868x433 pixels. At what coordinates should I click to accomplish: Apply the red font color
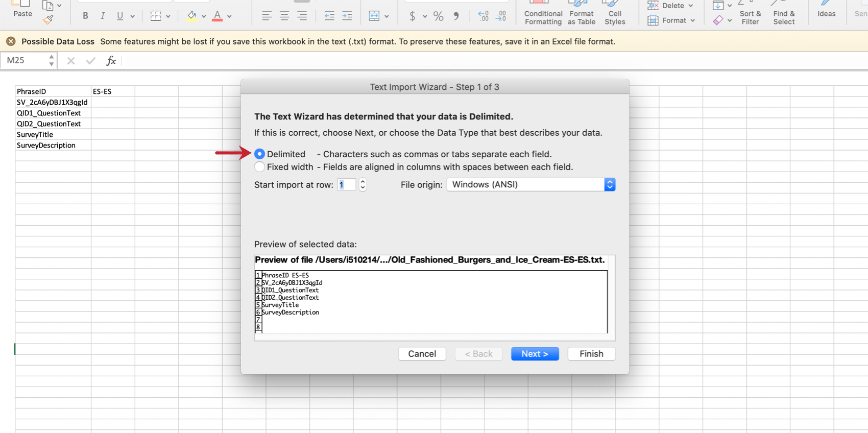click(218, 16)
